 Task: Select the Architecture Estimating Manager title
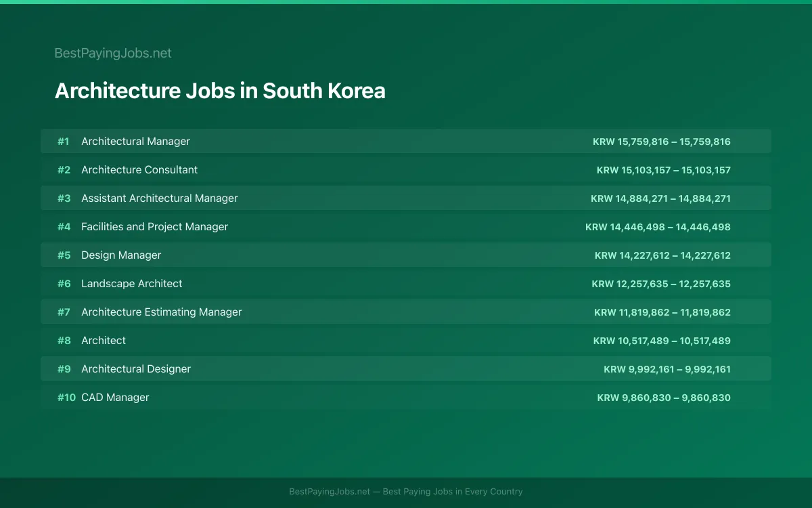162,312
